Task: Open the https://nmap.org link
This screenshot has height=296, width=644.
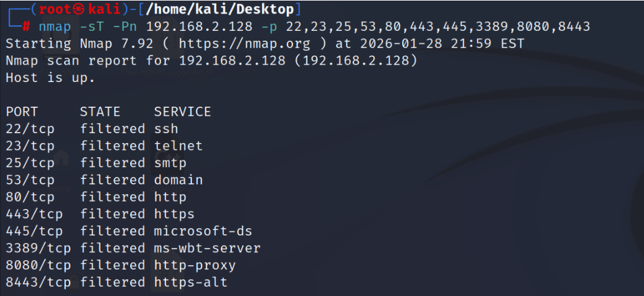Action: (x=244, y=44)
